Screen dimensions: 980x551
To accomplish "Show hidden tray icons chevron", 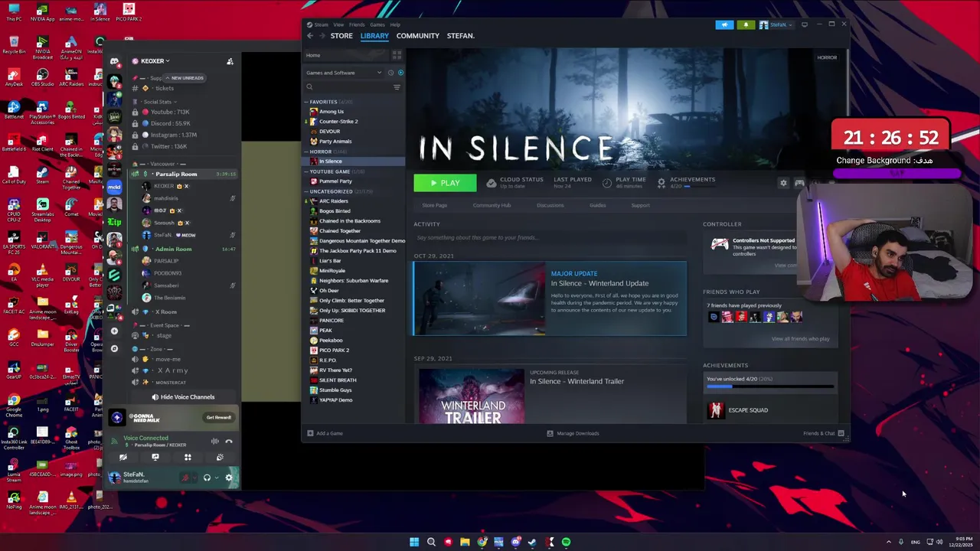I will pyautogui.click(x=888, y=542).
